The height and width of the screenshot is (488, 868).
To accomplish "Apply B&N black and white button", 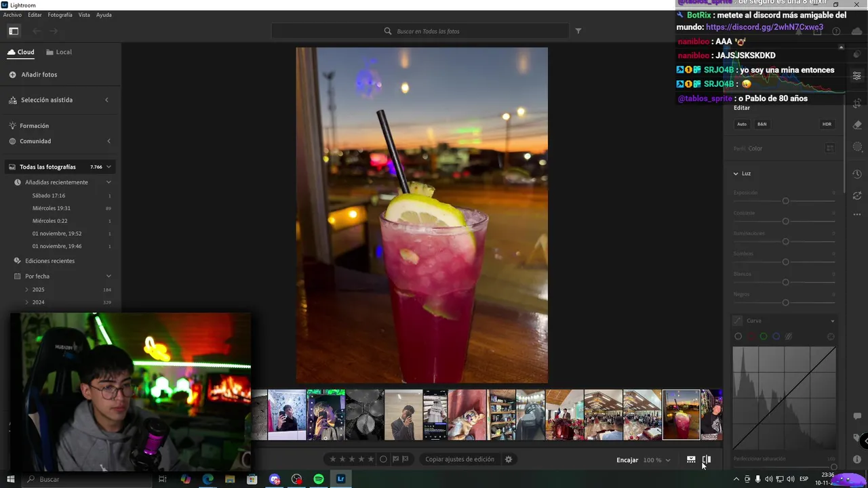I will pos(762,124).
